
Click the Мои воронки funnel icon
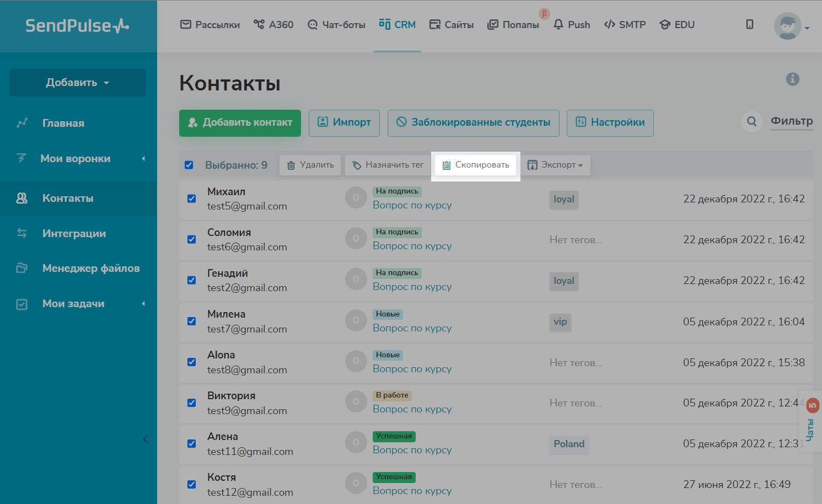[x=22, y=158]
